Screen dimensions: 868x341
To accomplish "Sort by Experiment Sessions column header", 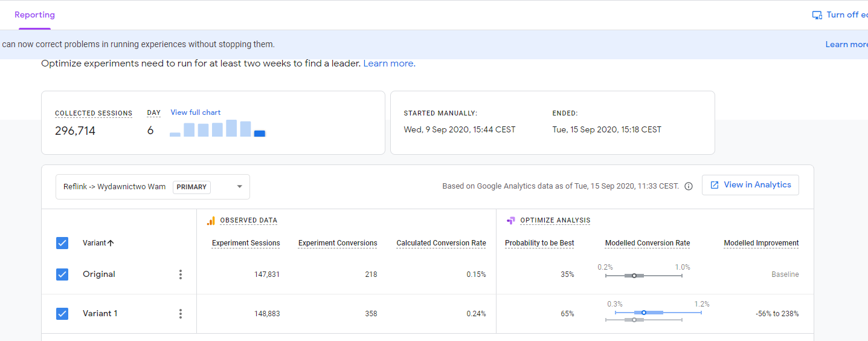I will [246, 243].
